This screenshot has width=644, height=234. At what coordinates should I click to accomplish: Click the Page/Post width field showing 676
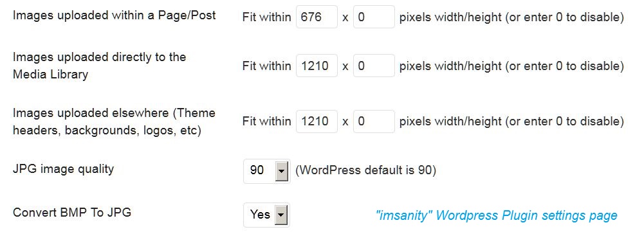point(317,17)
